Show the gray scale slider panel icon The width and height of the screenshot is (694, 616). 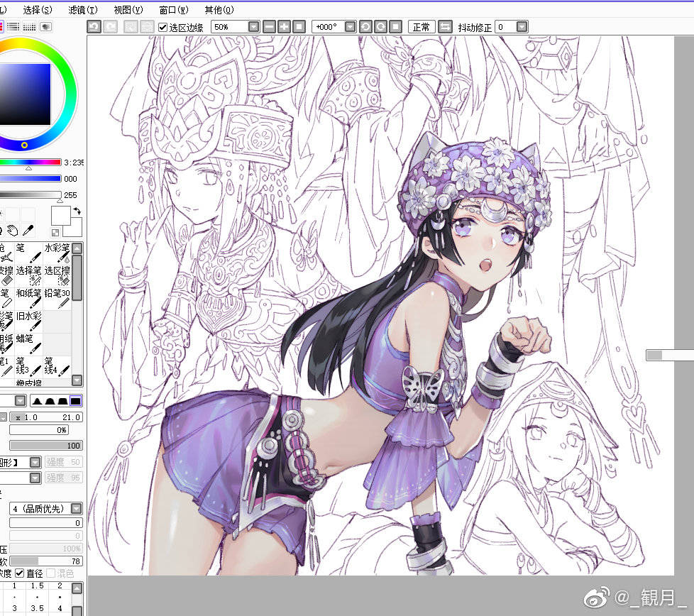[13, 26]
